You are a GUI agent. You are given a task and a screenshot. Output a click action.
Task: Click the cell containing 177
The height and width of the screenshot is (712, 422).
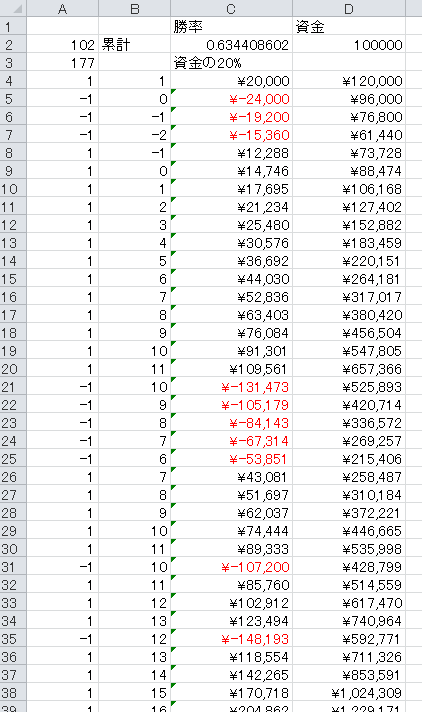coord(62,63)
